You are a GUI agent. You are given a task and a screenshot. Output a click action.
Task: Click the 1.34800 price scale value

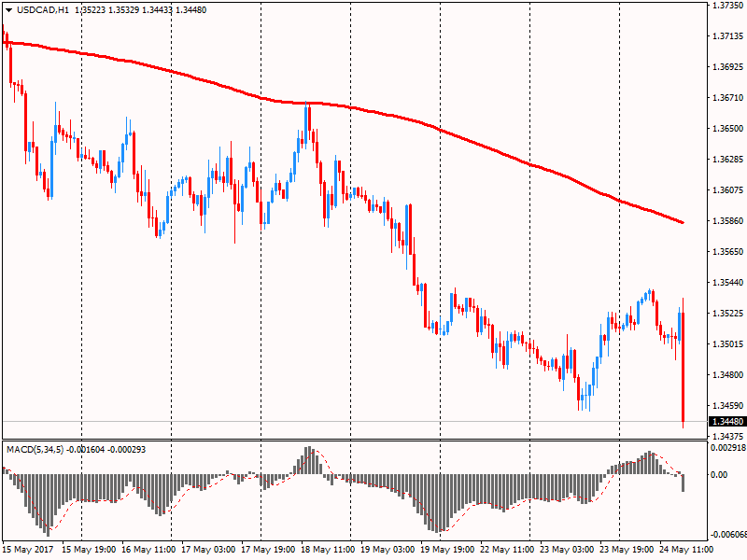point(727,375)
